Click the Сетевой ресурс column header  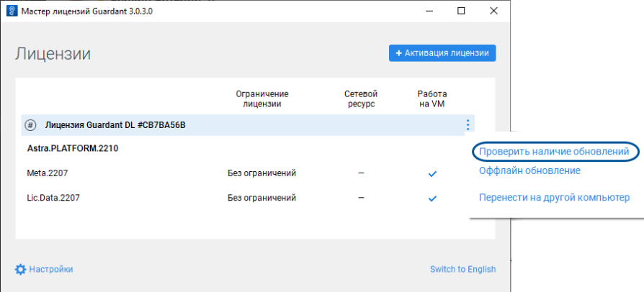pyautogui.click(x=361, y=99)
